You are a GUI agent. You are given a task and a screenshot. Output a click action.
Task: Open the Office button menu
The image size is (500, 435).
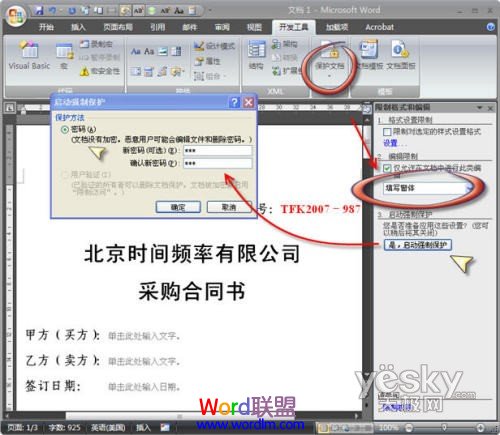pos(16,16)
